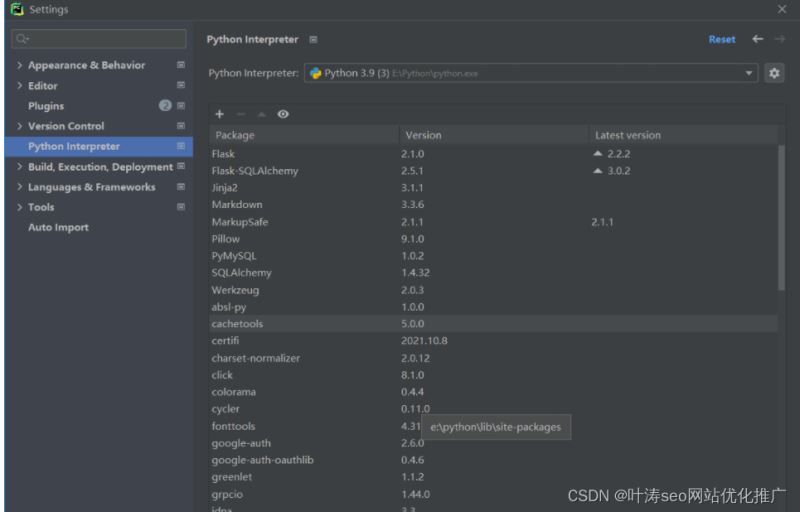Select Python Interpreter in sidebar

click(99, 146)
